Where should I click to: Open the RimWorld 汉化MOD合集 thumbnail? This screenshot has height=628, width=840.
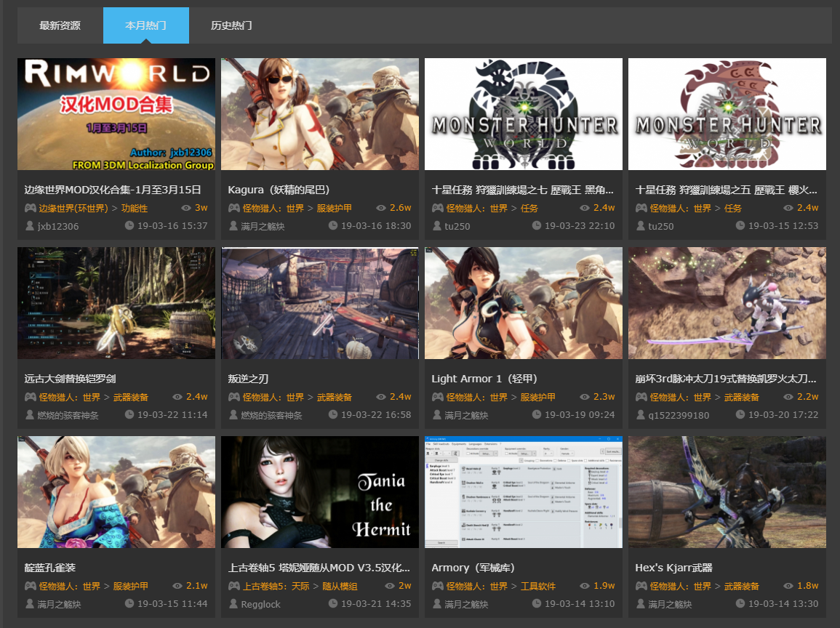pos(116,114)
